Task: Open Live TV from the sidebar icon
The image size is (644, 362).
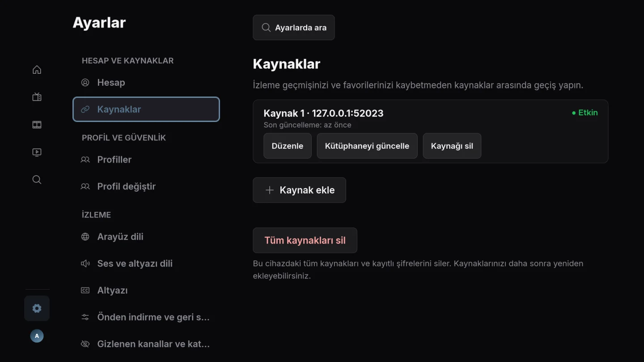Action: (37, 97)
